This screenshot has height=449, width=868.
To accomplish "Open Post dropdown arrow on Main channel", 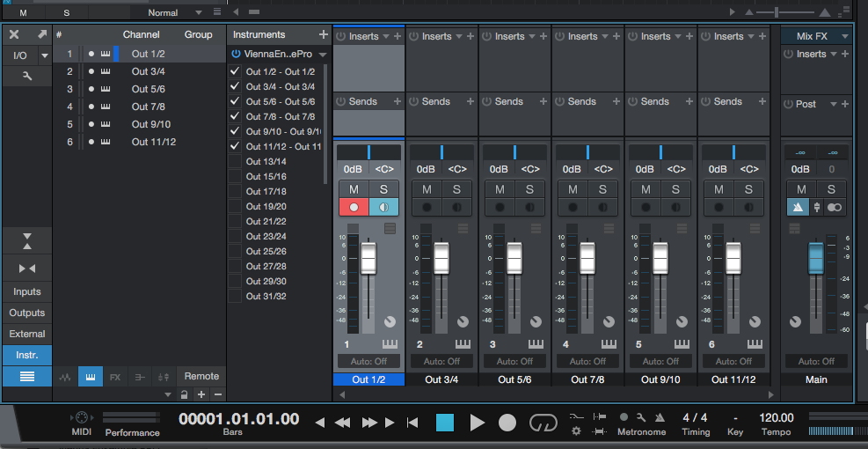I will coord(833,104).
